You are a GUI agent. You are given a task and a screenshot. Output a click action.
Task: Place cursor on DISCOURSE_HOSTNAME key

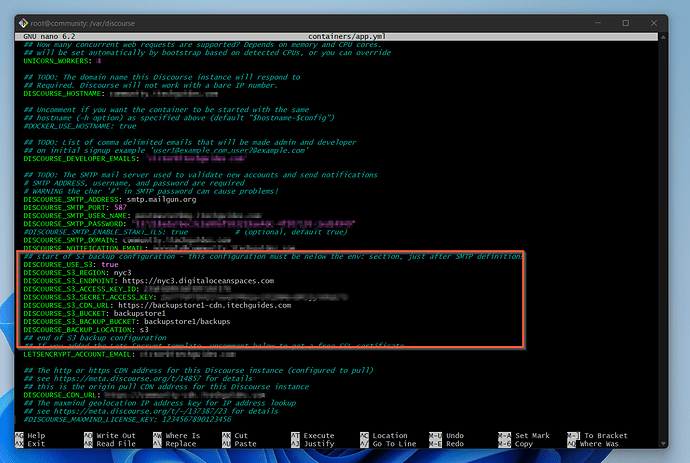tap(64, 93)
